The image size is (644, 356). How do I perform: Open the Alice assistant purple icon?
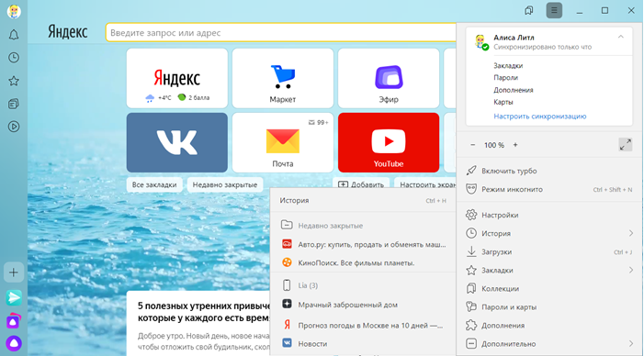coord(14,343)
